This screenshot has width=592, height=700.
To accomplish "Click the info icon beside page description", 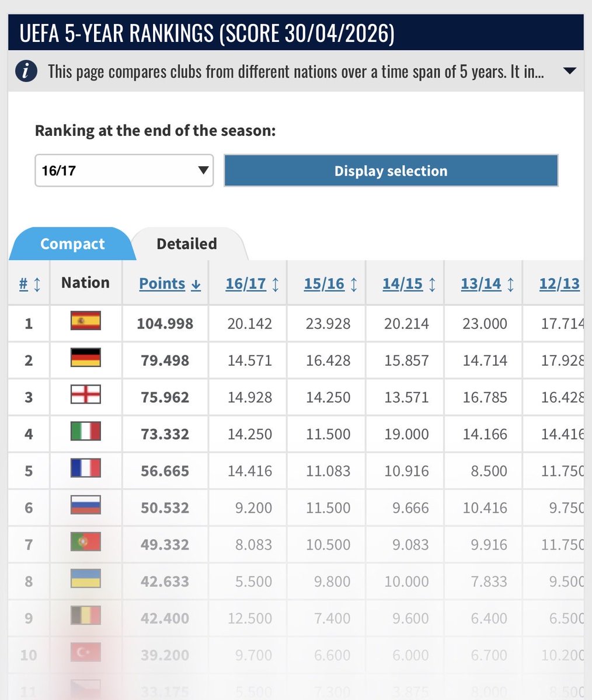I will [x=26, y=72].
